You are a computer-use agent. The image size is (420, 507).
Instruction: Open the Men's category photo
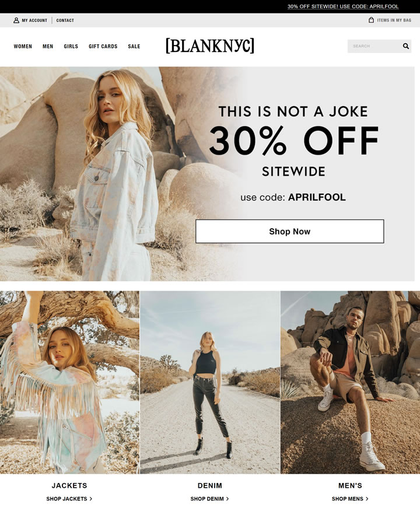click(x=351, y=383)
